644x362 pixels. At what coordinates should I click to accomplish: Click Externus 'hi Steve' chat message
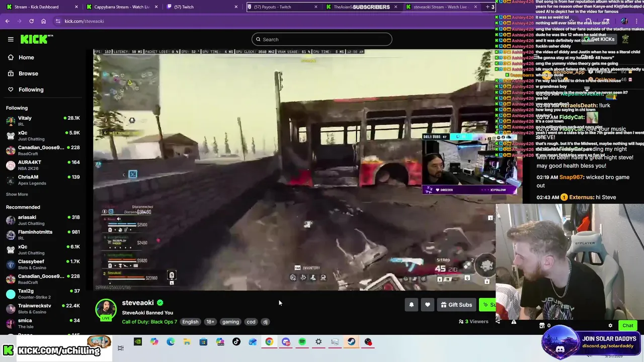[576, 197]
